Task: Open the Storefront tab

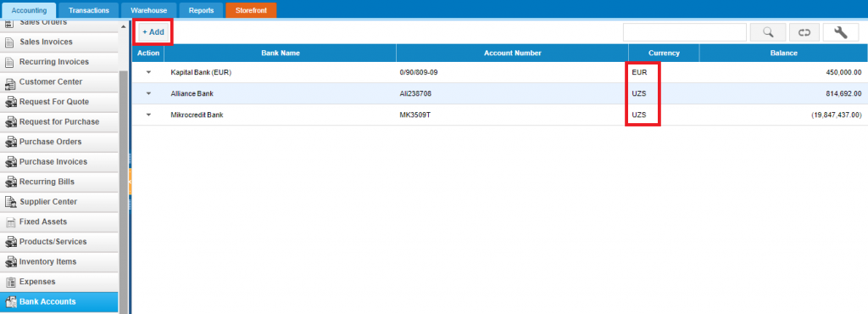Action: pos(251,10)
